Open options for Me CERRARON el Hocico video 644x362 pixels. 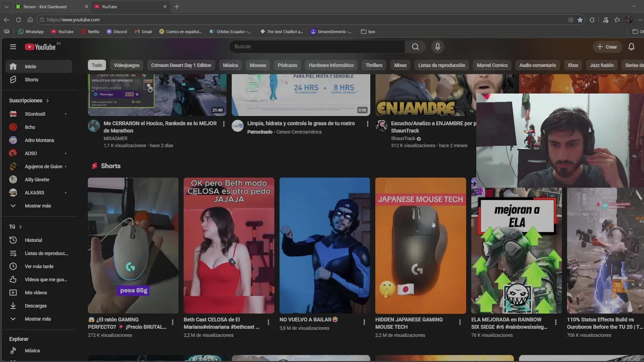[x=224, y=124]
